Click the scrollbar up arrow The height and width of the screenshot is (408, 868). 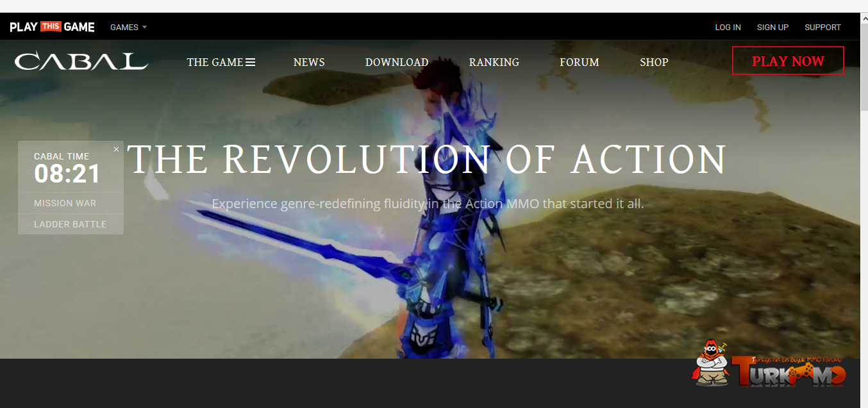(863, 17)
